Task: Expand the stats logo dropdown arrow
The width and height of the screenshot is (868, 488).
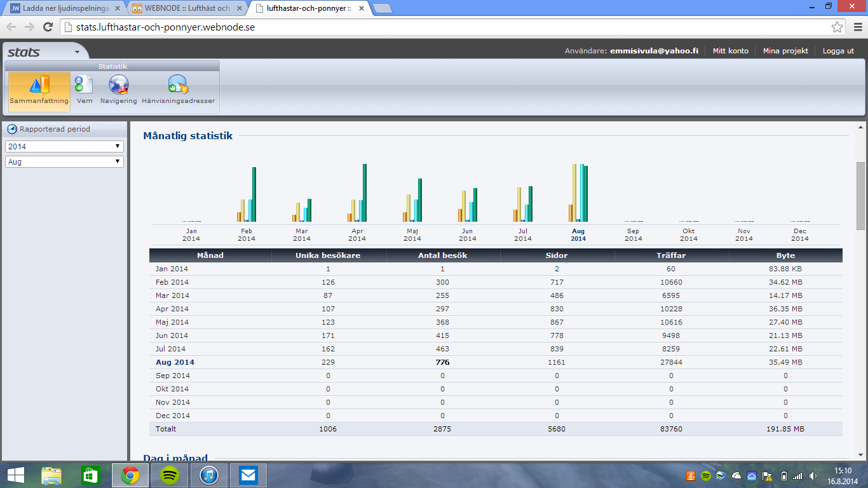Action: coord(77,52)
